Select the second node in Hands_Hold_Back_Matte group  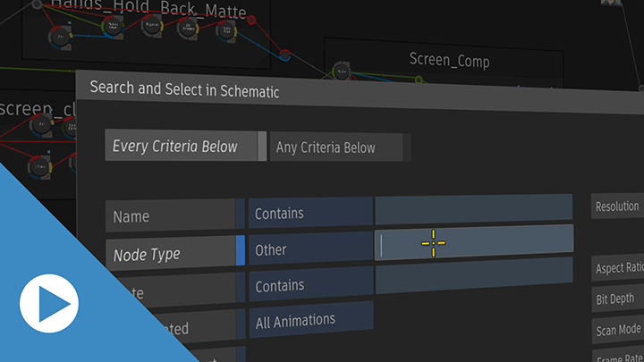pos(113,27)
